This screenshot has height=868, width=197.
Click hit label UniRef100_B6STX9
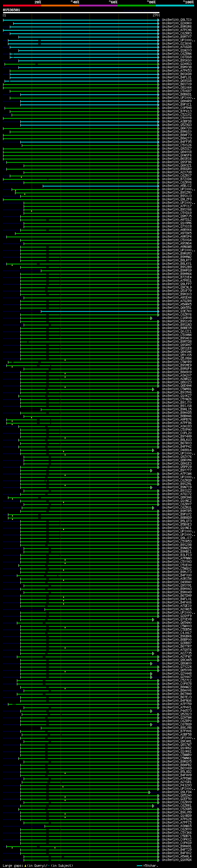[177, 84]
